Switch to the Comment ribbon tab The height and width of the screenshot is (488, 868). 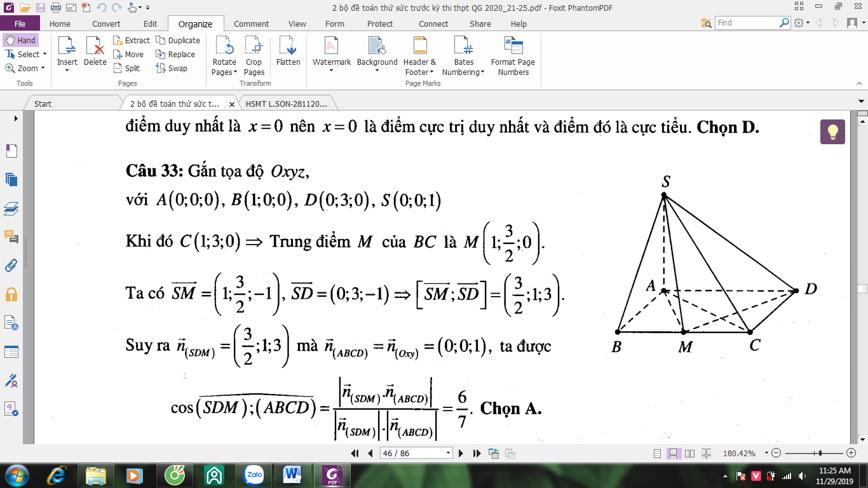252,24
